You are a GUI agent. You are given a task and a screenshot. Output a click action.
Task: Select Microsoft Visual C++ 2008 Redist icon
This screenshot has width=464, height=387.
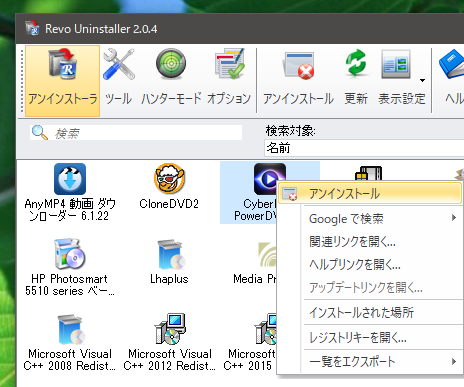[x=71, y=330]
